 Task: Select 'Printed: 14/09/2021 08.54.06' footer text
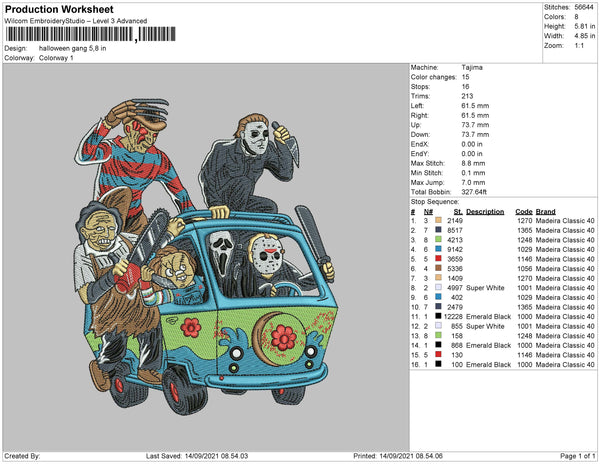coord(398,456)
